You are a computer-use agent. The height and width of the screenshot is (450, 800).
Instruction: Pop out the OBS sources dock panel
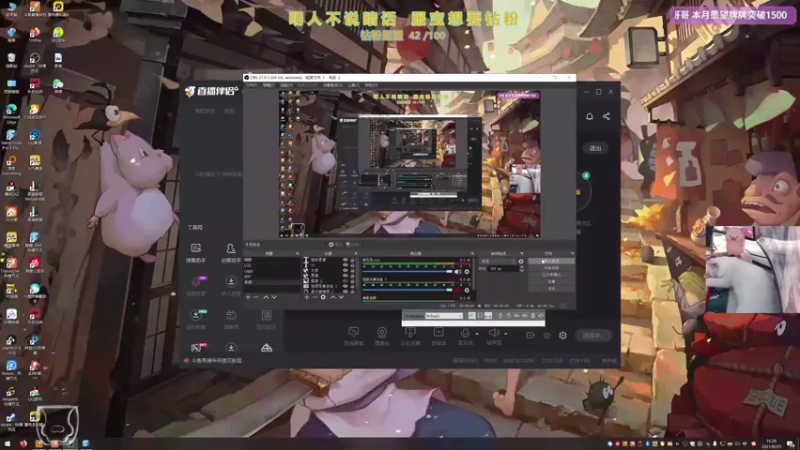(356, 254)
